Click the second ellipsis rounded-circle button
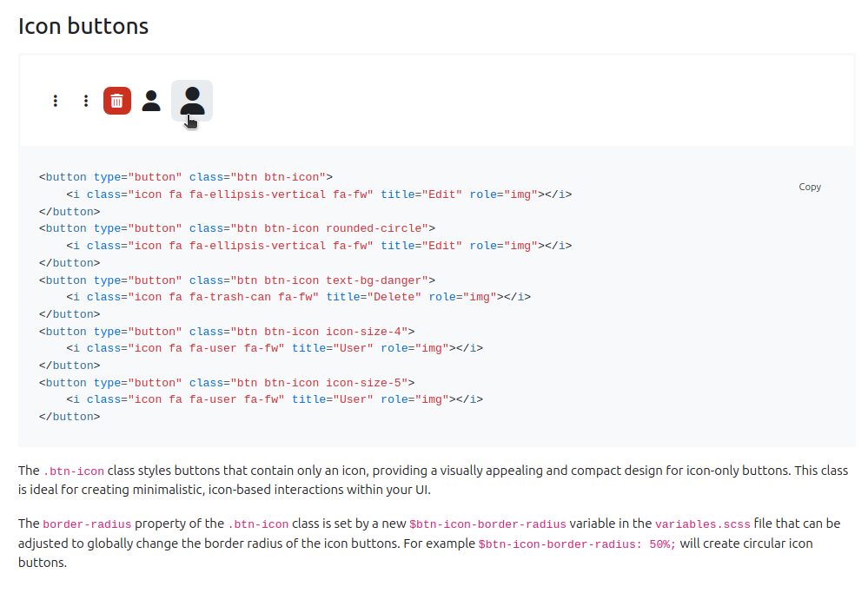The image size is (868, 593). pos(86,101)
